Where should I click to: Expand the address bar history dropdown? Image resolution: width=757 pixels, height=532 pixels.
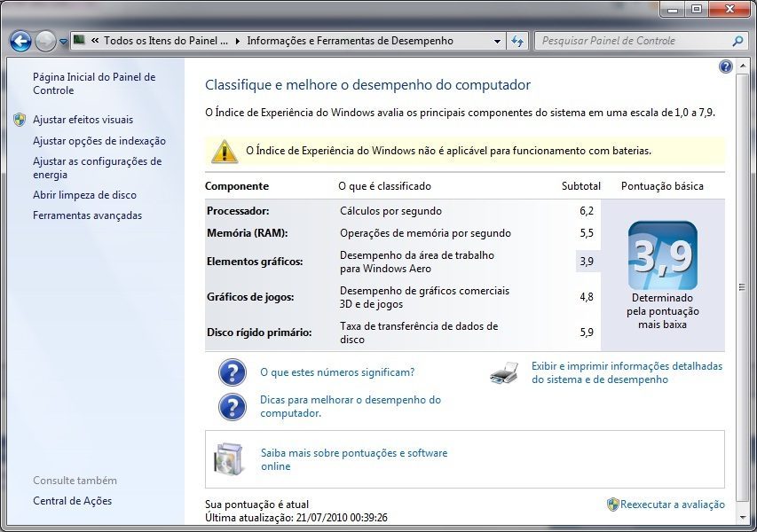[497, 42]
